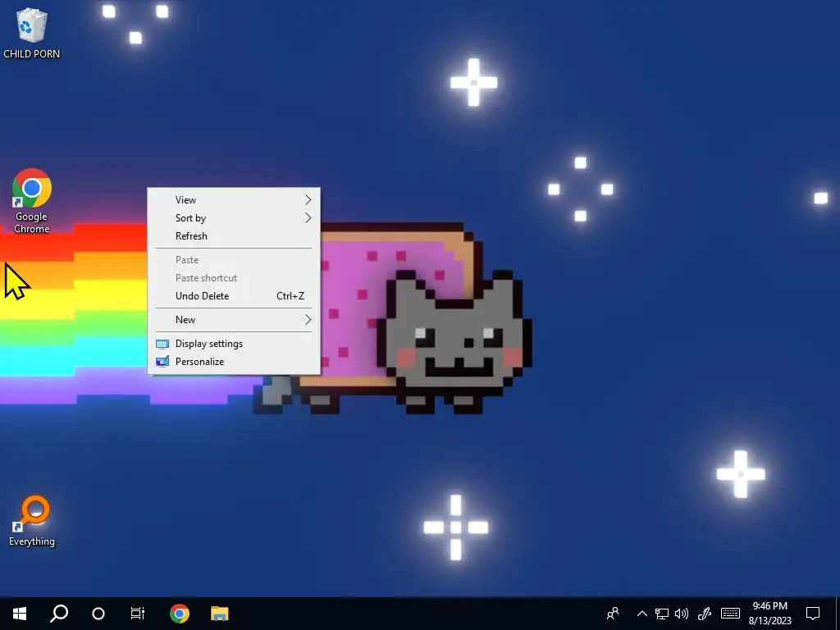Open the Windows Start menu
This screenshot has width=840, height=630.
[x=20, y=614]
